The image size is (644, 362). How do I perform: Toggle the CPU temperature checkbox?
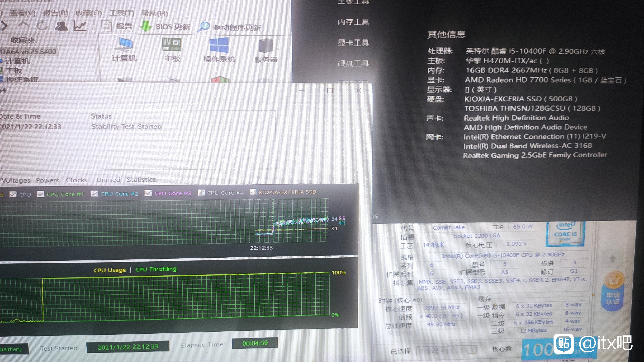point(13,194)
